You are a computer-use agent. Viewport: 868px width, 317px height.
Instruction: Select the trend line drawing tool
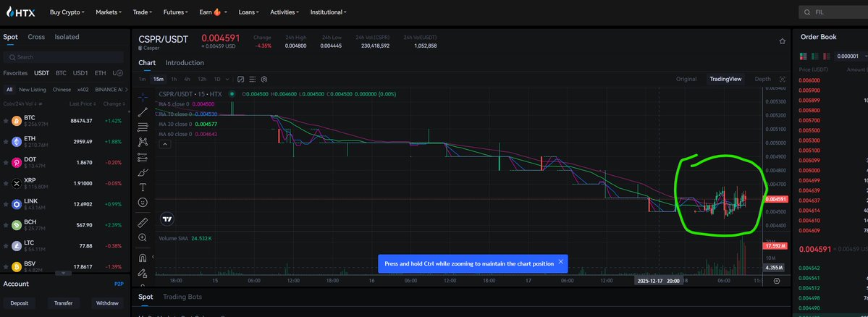(x=143, y=112)
